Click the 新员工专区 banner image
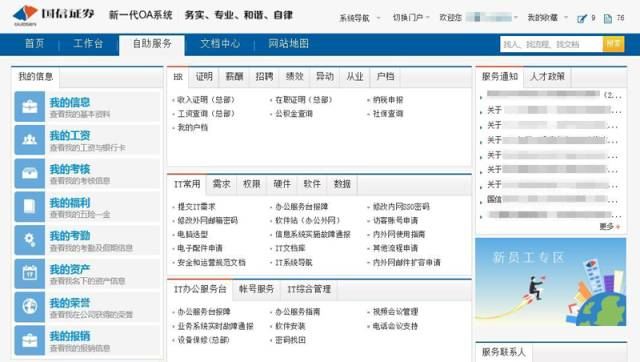The width and height of the screenshot is (640, 362). pyautogui.click(x=550, y=282)
